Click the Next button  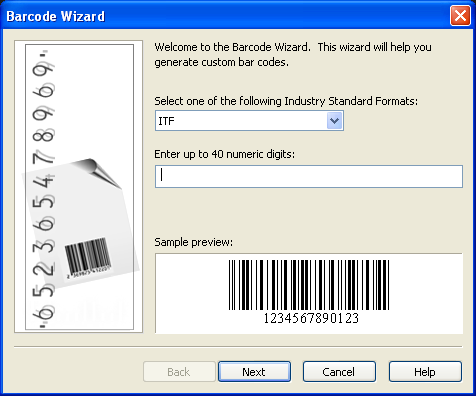click(254, 371)
